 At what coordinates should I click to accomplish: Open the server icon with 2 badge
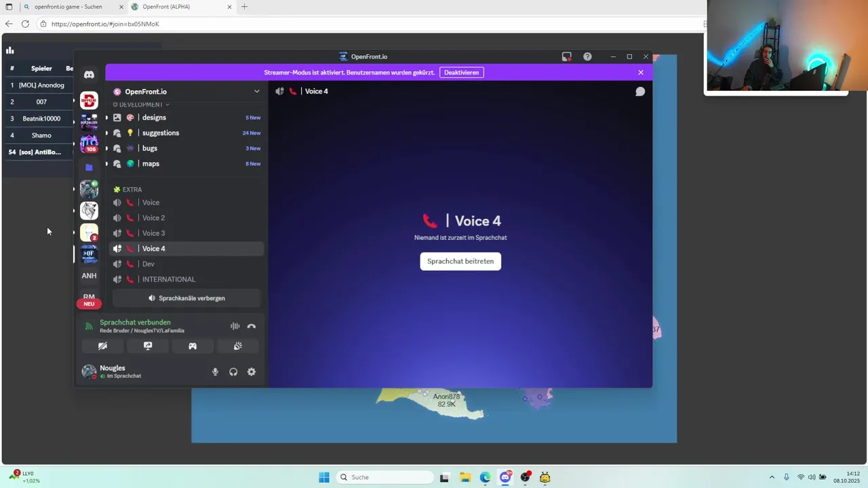pyautogui.click(x=89, y=232)
